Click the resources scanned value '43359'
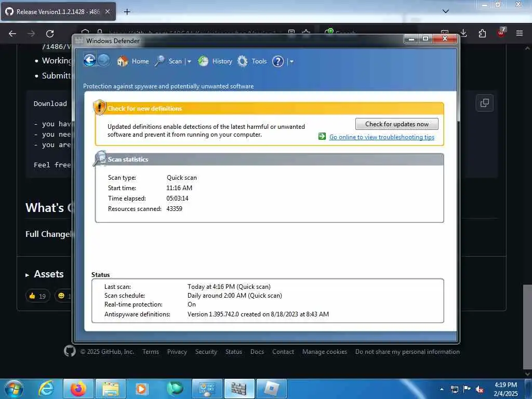The height and width of the screenshot is (399, 532). point(174,209)
